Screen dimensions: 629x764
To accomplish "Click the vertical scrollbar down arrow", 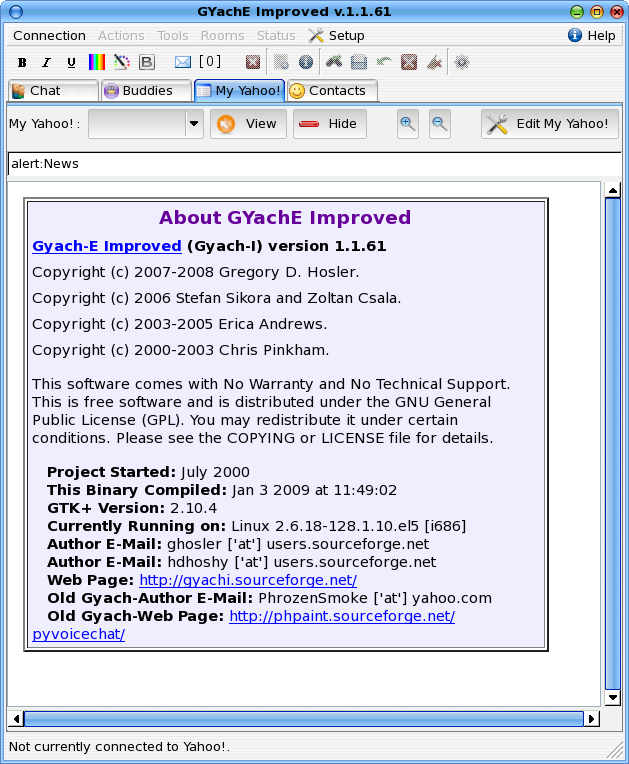I will (x=613, y=696).
